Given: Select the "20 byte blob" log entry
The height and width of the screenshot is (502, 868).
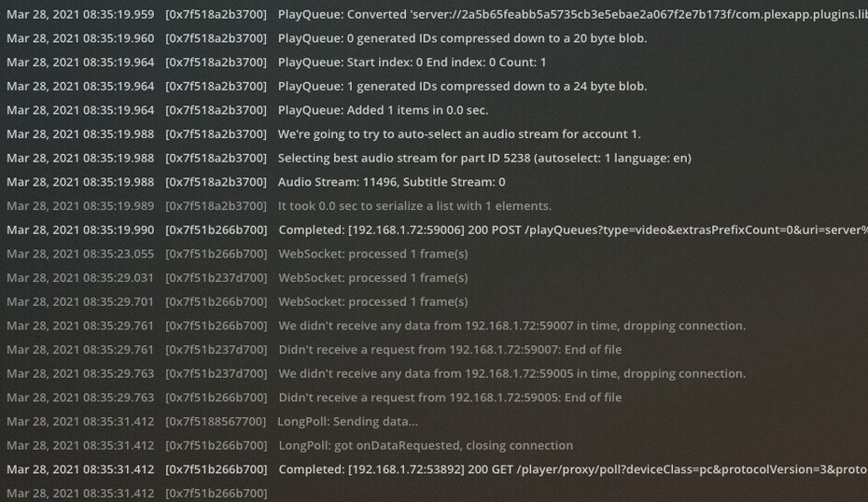Looking at the screenshot, I should (x=462, y=38).
